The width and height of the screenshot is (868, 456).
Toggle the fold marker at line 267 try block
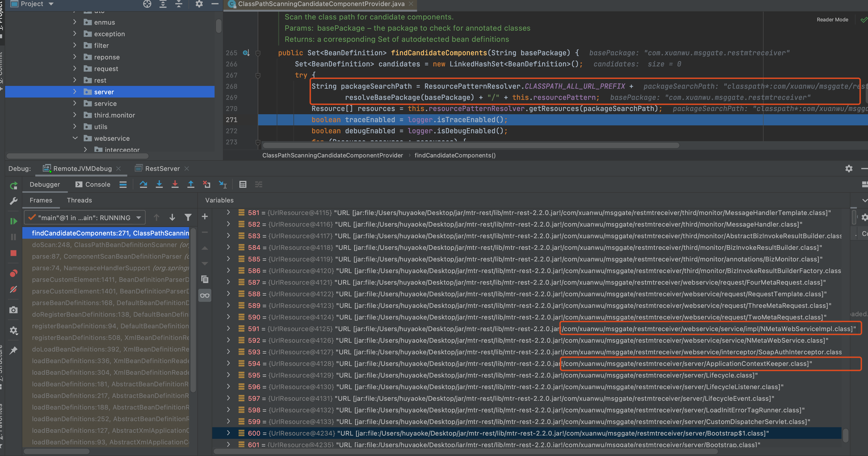point(258,75)
